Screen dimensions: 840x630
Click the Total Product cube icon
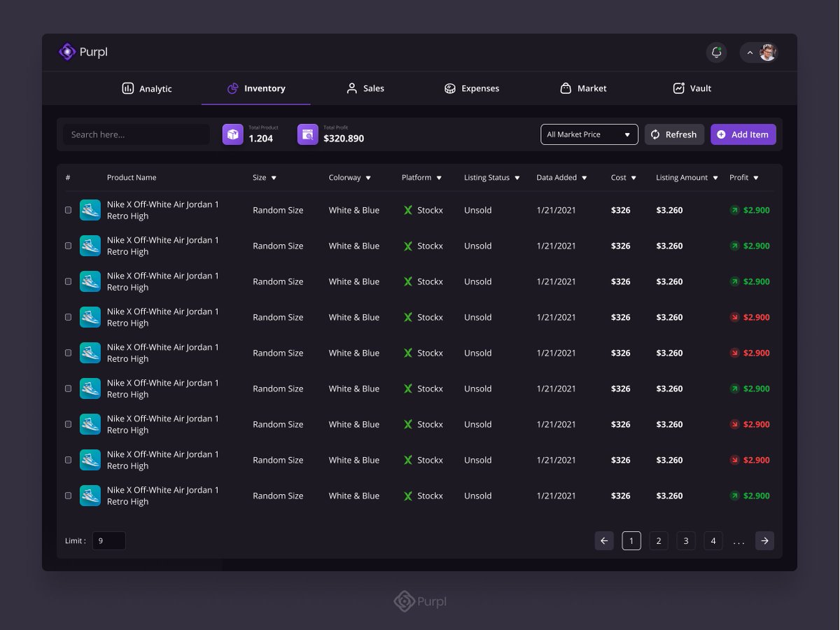coord(233,134)
